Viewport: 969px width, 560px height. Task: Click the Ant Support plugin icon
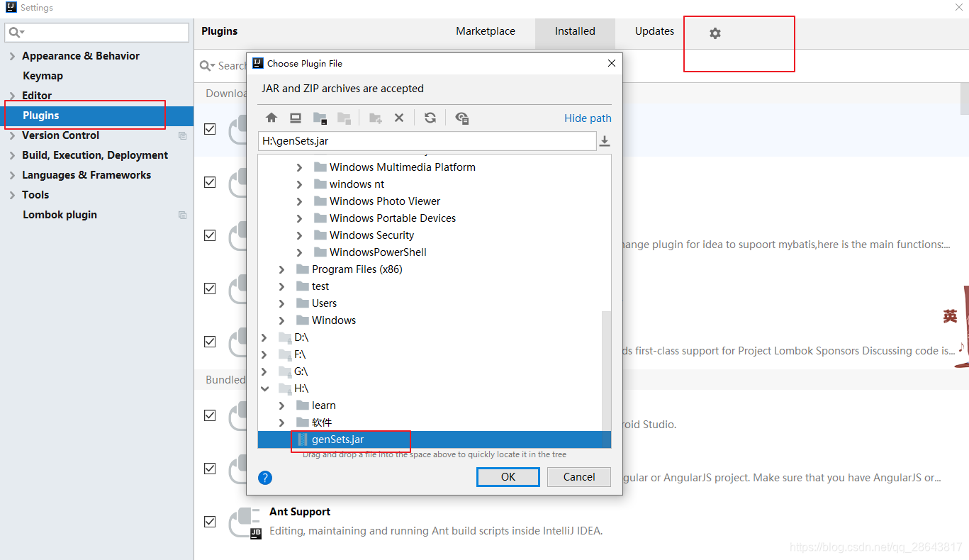(x=245, y=523)
